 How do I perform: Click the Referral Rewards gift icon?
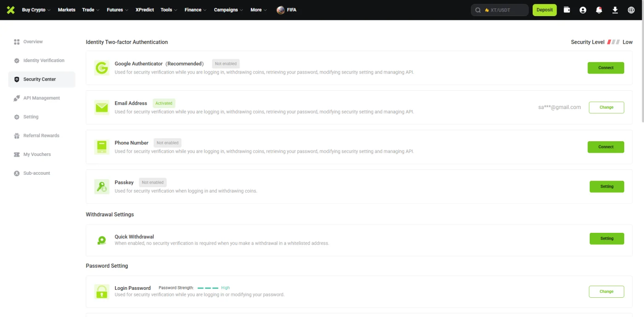coord(17,136)
